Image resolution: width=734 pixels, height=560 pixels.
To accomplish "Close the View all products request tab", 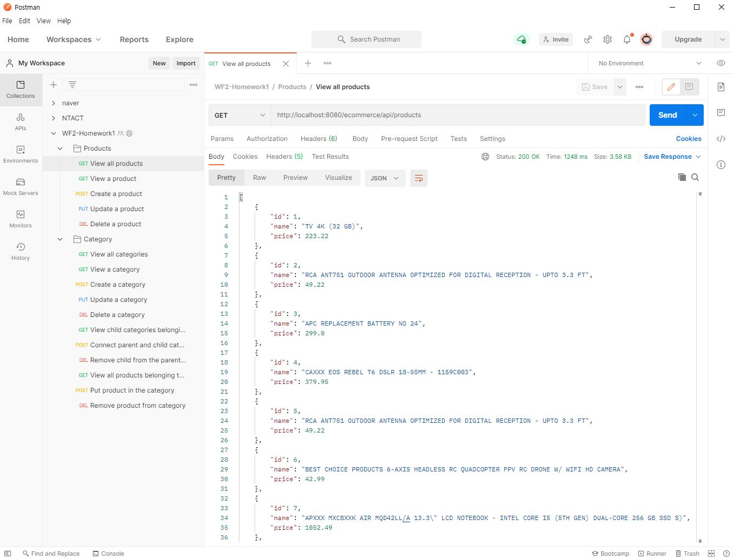I will coord(286,64).
